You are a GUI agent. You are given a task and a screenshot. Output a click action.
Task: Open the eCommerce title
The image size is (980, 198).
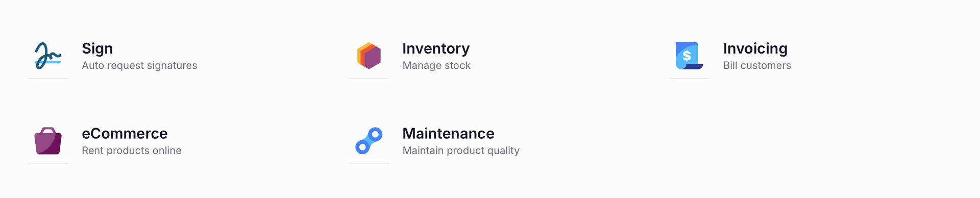tap(125, 134)
